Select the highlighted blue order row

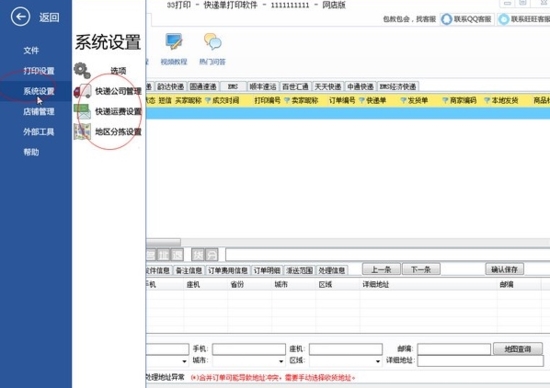coord(348,113)
